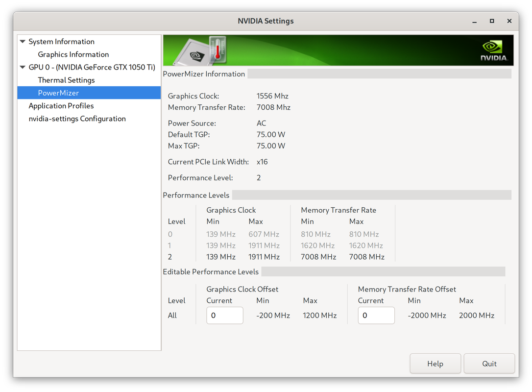The image size is (532, 392).
Task: Click the GPU chip icon in banner
Action: click(193, 53)
